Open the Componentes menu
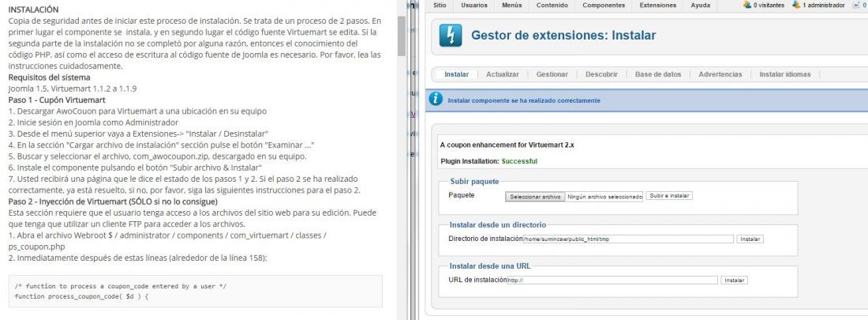 [x=604, y=5]
